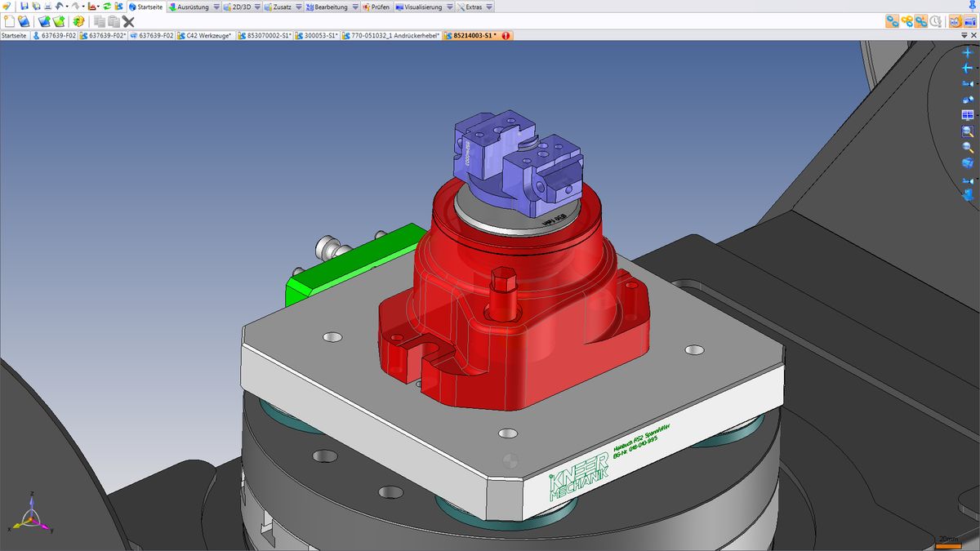Close the active document with the tab-bar X
The height and width of the screenshot is (551, 980).
(x=973, y=35)
